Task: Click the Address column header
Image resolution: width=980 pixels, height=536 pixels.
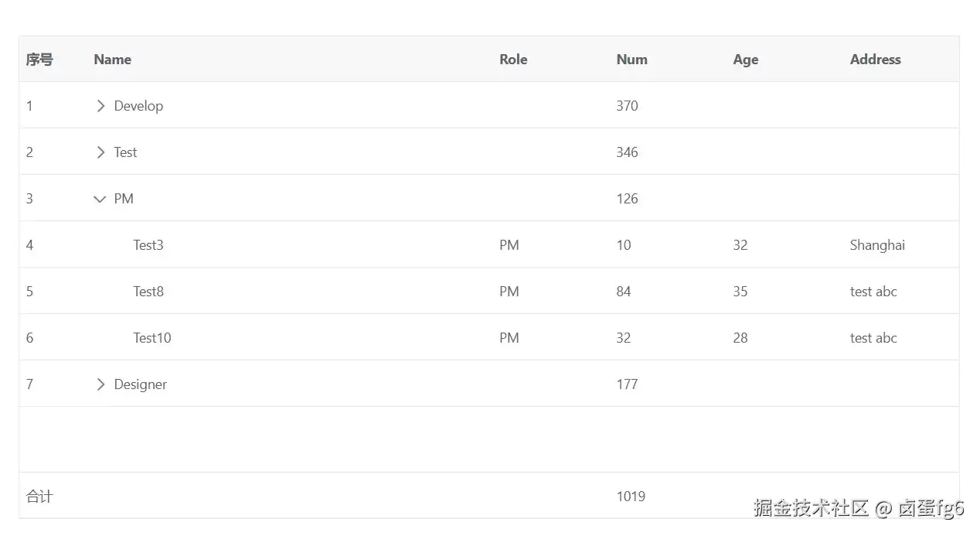Action: coord(876,60)
